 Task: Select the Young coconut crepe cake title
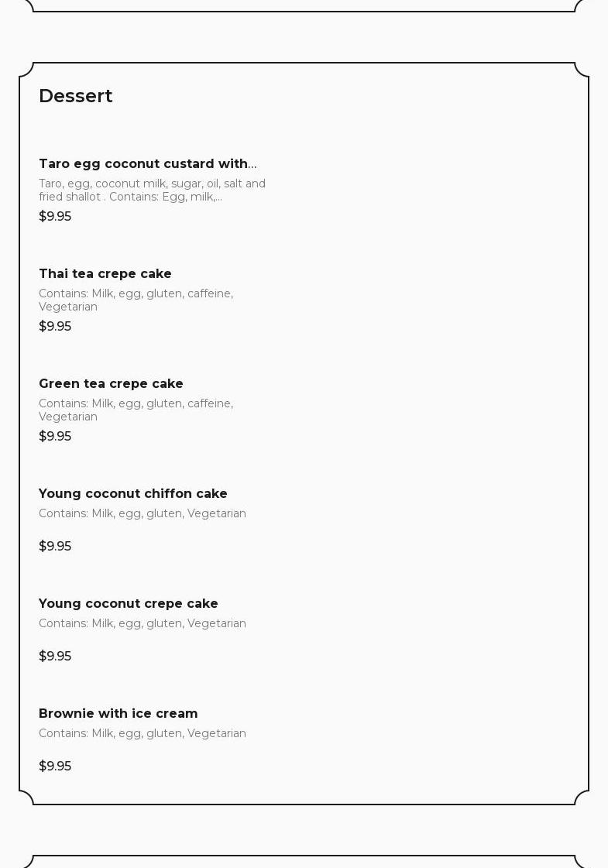coord(129,604)
